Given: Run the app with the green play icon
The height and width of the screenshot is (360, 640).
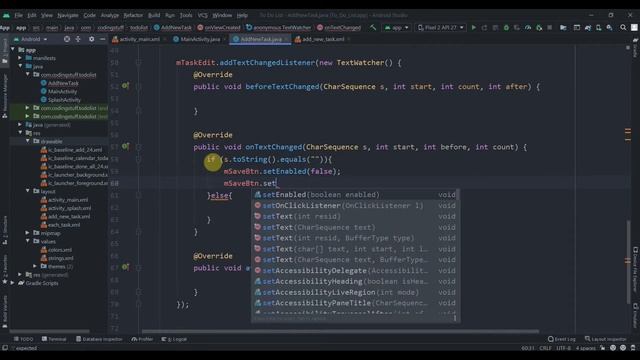Looking at the screenshot, I should click(x=473, y=28).
